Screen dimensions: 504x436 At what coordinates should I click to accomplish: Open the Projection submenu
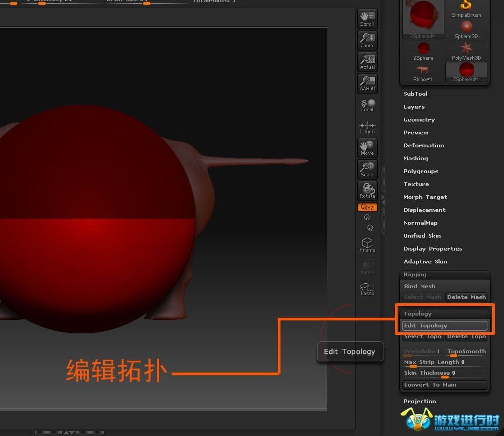coord(420,401)
